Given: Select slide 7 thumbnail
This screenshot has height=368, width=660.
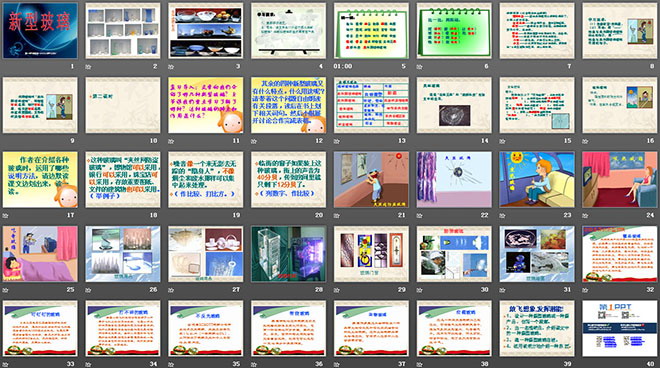Looking at the screenshot, I should click(537, 30).
